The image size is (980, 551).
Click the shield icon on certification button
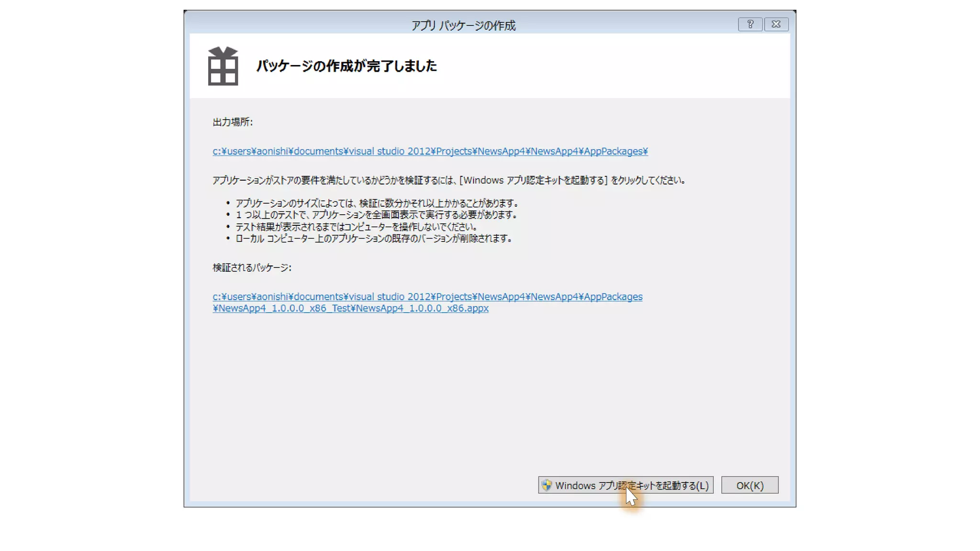546,485
